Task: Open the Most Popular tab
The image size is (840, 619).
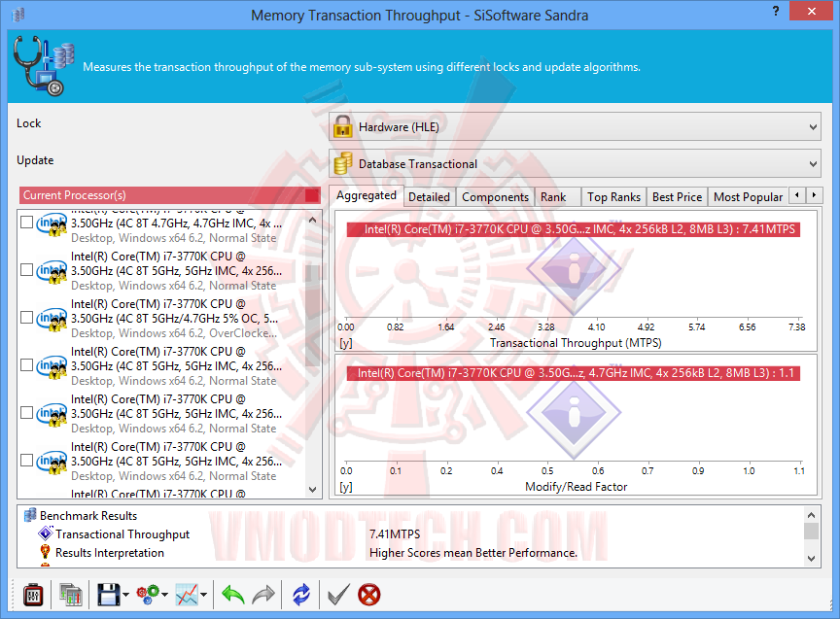Action: point(748,197)
